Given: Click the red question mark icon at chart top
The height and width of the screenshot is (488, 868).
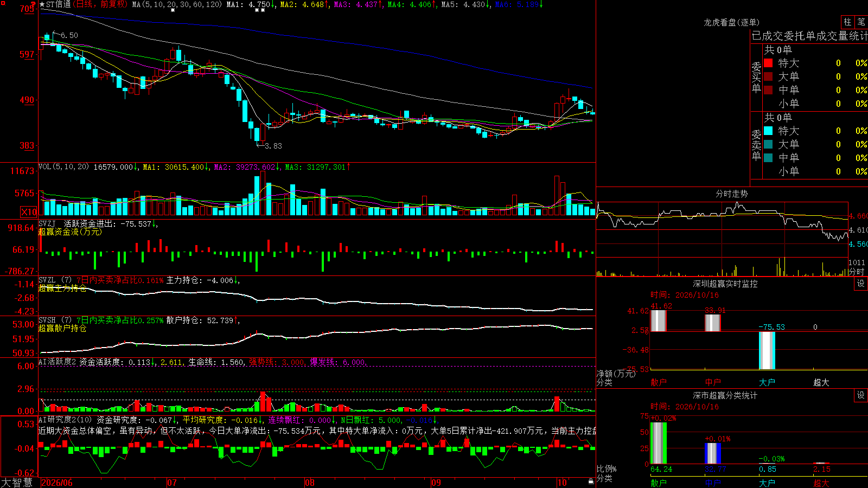Looking at the screenshot, I should [33, 4].
